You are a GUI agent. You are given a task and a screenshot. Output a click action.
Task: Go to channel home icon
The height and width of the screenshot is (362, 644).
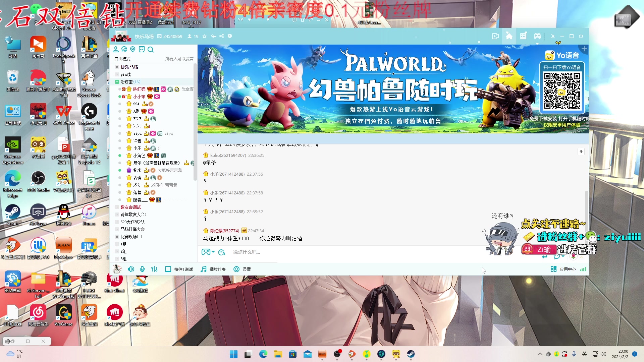509,36
